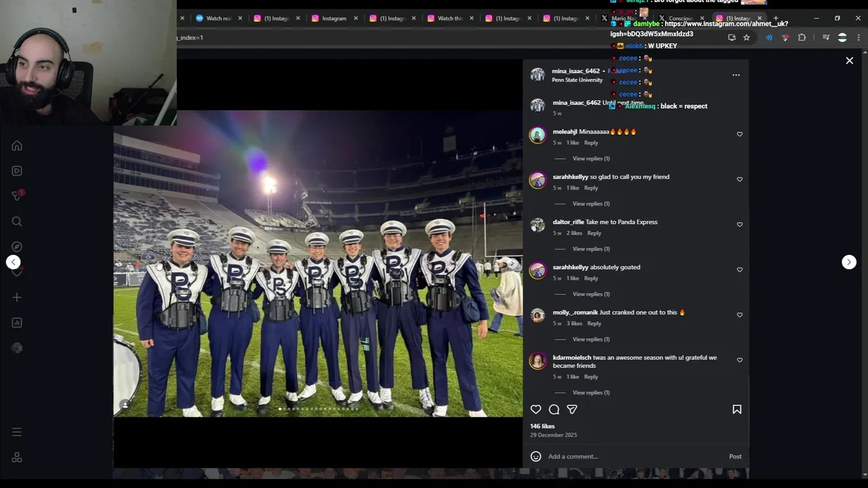Expand replies under "absolutely goated"
This screenshot has height=488, width=868.
591,294
